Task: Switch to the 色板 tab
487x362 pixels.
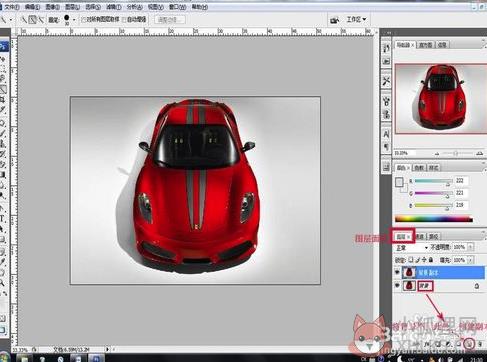Action: coord(419,168)
